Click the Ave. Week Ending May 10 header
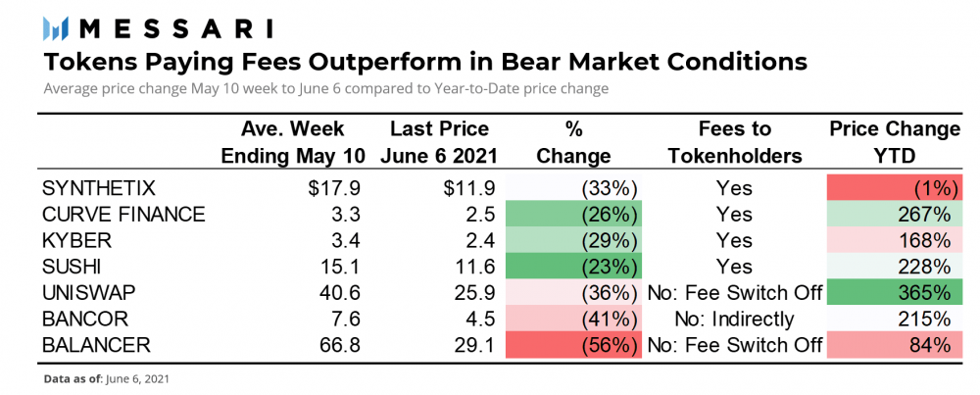Image resolution: width=980 pixels, height=395 pixels. (290, 142)
